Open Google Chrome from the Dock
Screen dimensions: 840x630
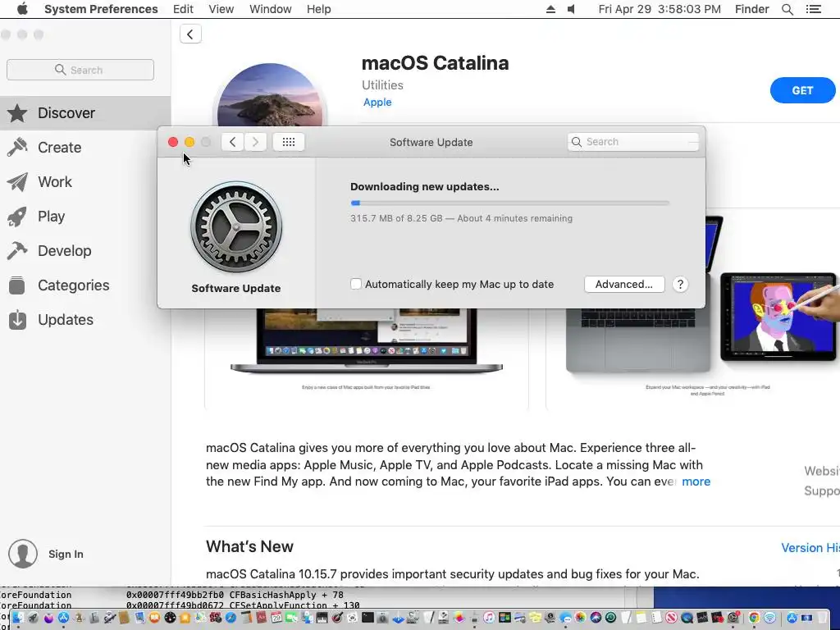tap(754, 618)
